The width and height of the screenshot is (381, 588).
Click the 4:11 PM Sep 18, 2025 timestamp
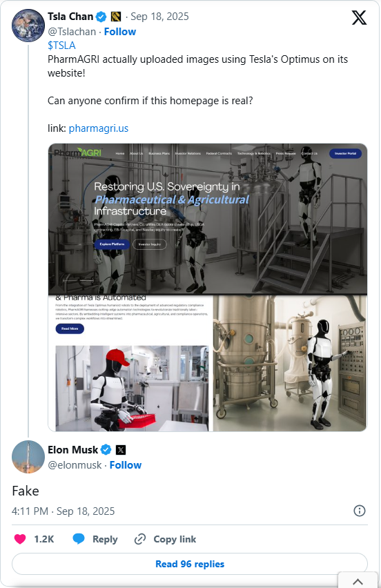(63, 511)
